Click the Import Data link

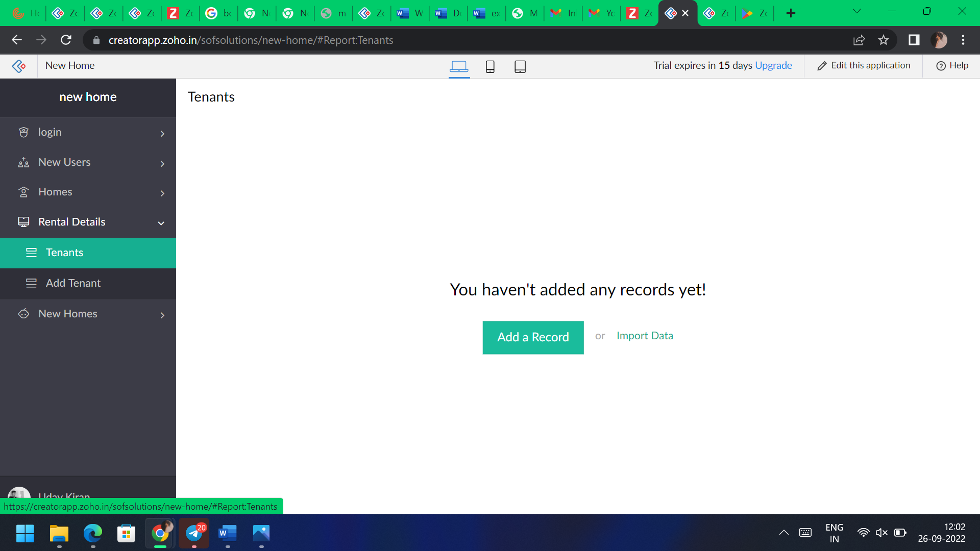click(645, 336)
